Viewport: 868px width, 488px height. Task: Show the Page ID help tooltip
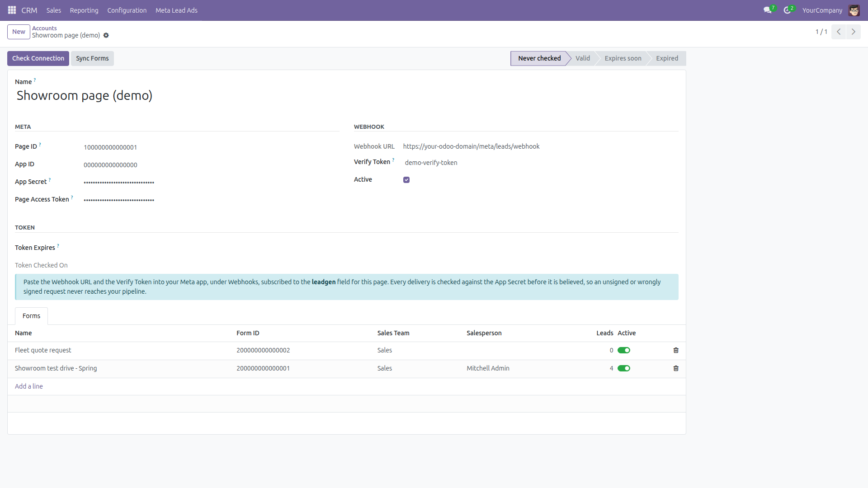pyautogui.click(x=40, y=145)
